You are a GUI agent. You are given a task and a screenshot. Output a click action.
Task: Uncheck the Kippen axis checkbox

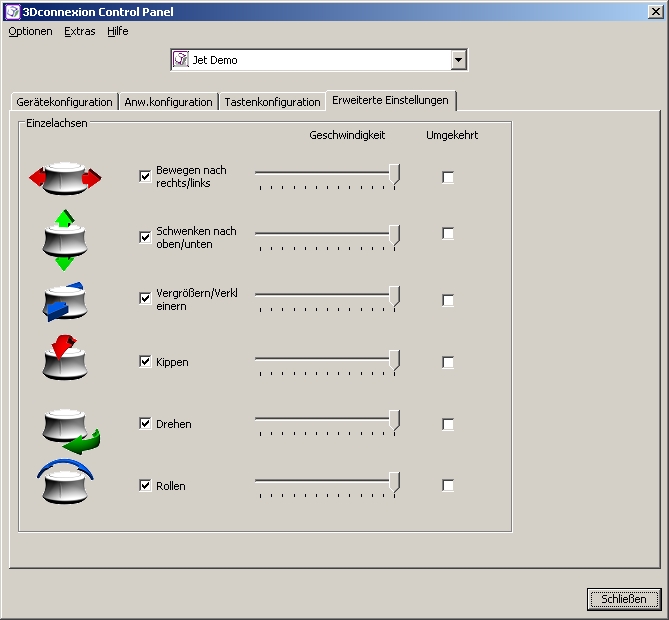tap(145, 361)
